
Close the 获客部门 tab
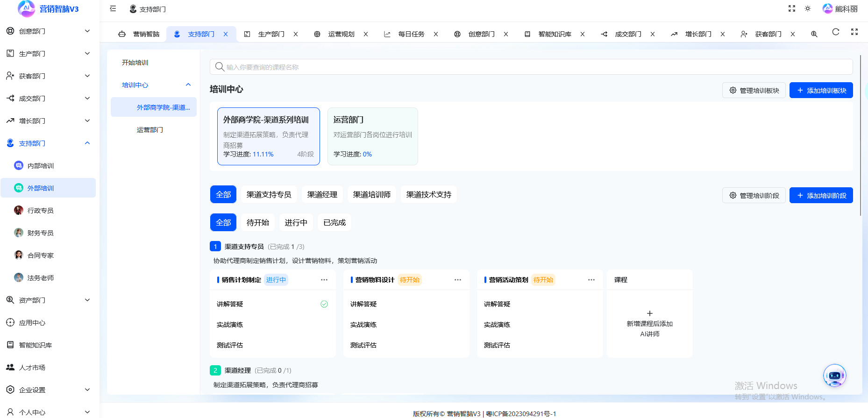[x=793, y=34]
